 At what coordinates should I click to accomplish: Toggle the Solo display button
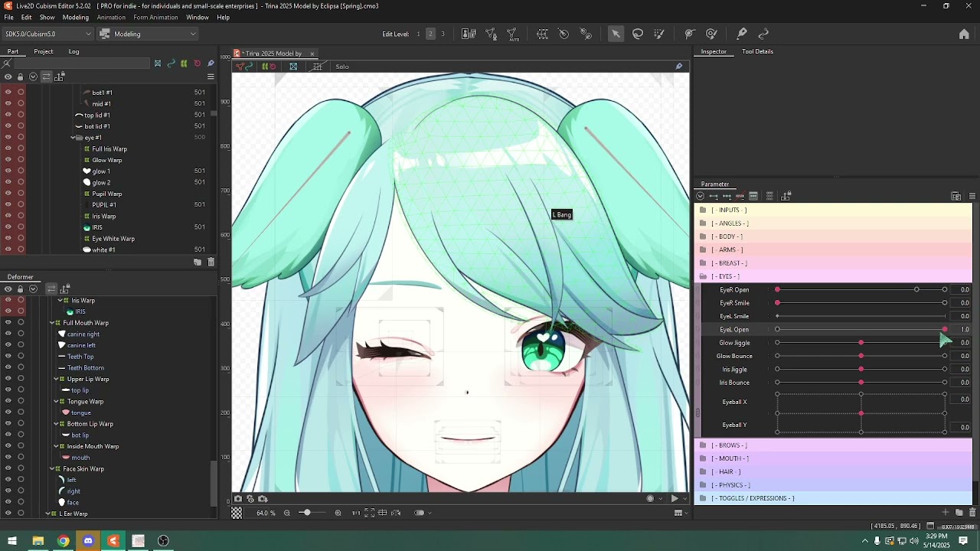point(342,67)
